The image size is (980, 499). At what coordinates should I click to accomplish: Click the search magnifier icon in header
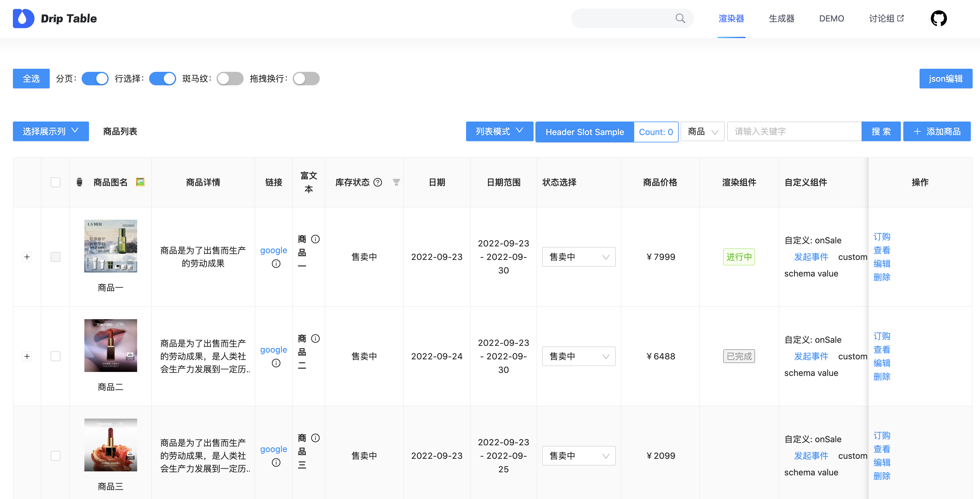[x=681, y=18]
